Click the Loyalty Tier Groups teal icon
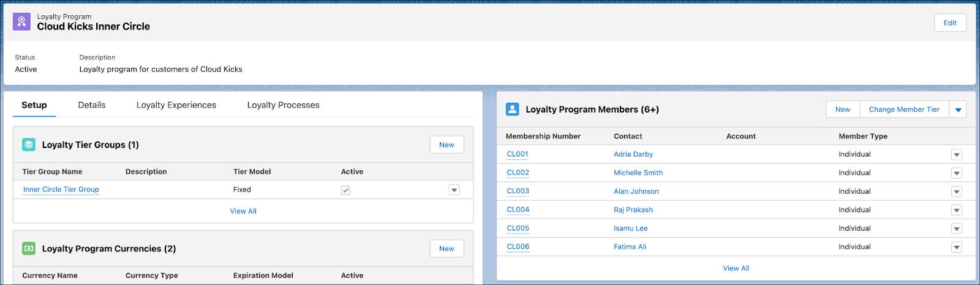Screen dimensions: 980x285 pyautogui.click(x=29, y=145)
